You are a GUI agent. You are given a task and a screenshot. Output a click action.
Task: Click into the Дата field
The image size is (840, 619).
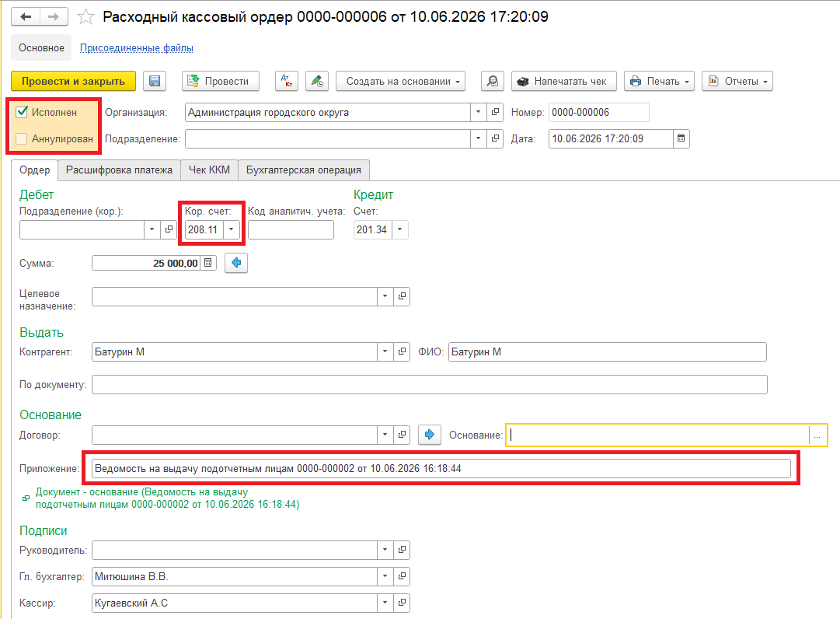[x=611, y=138]
